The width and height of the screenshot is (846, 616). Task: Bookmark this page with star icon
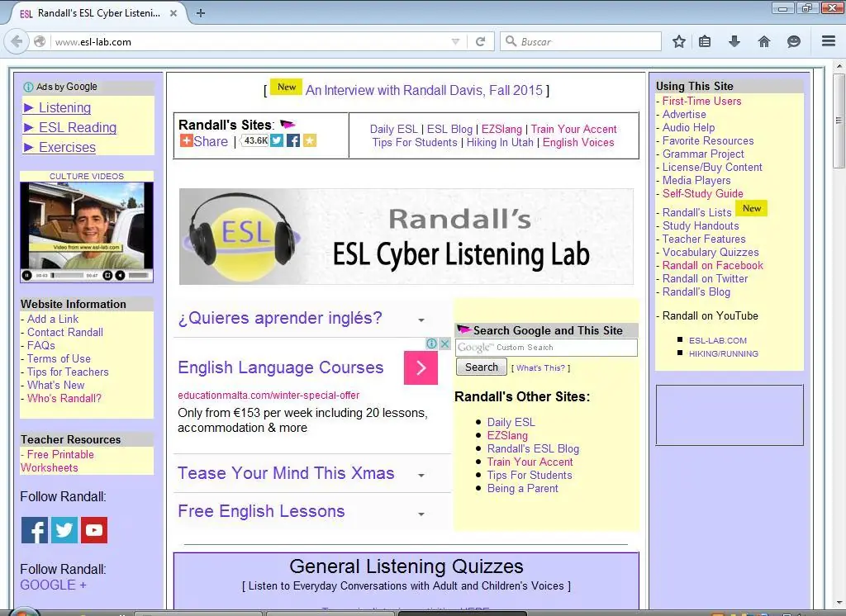[x=679, y=41]
